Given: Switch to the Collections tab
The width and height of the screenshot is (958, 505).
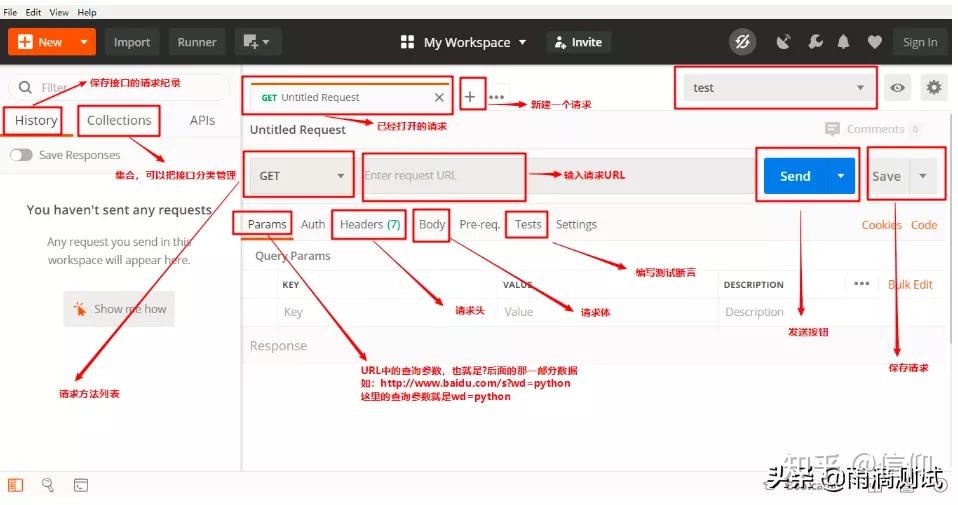Looking at the screenshot, I should tap(119, 120).
